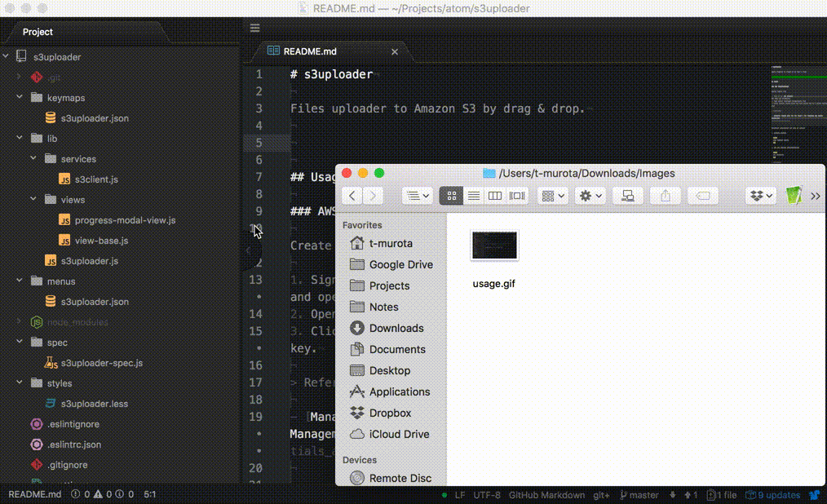827x504 pixels.
Task: Collapse the lib folder
Action: click(x=20, y=138)
